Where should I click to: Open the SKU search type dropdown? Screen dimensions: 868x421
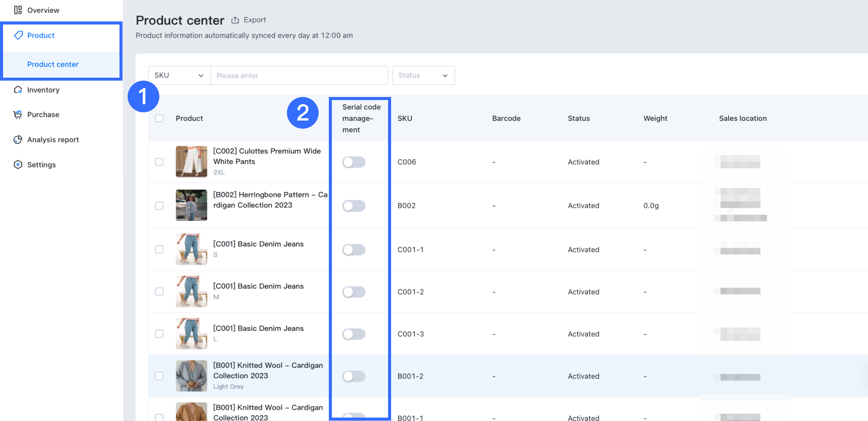click(x=179, y=76)
